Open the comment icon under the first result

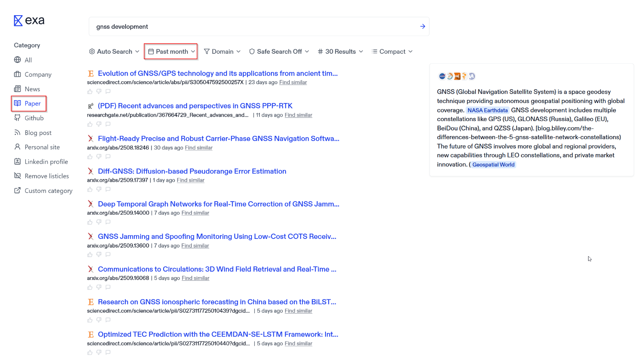tap(108, 92)
